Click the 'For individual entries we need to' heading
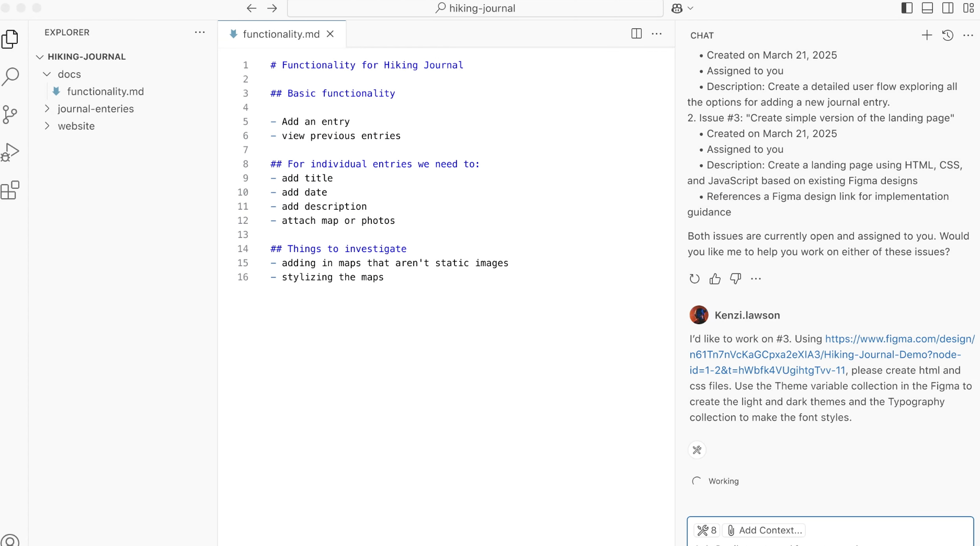This screenshot has width=980, height=546. pyautogui.click(x=374, y=164)
